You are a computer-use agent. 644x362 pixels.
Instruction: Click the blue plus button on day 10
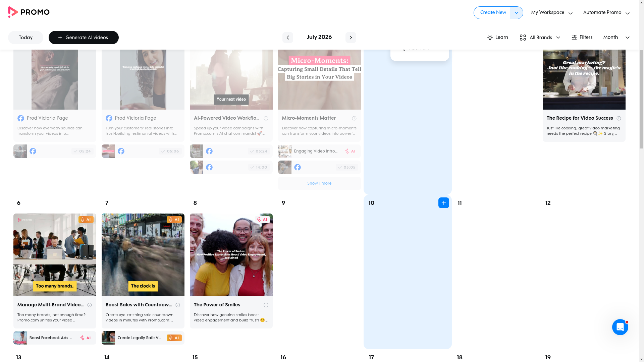[x=443, y=203]
